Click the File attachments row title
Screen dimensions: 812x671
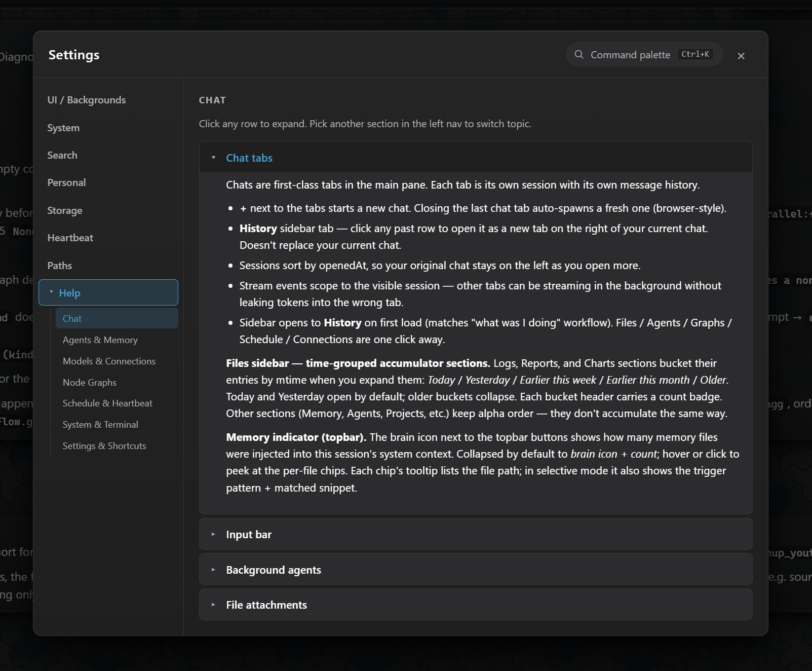coord(266,605)
